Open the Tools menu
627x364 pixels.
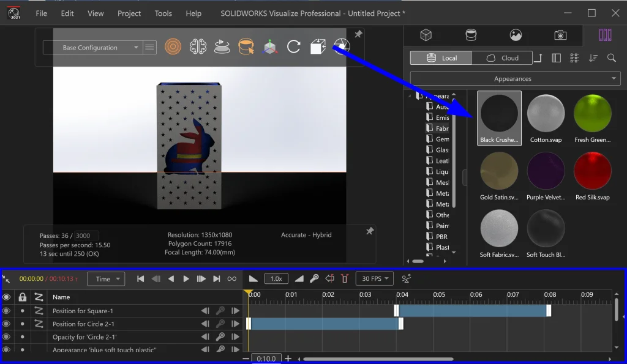(163, 13)
